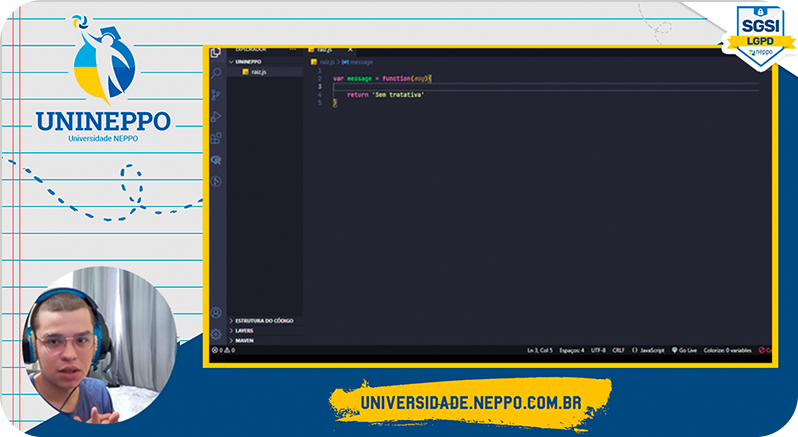The width and height of the screenshot is (798, 437).
Task: Open the Manage settings gear icon
Action: coord(216,334)
